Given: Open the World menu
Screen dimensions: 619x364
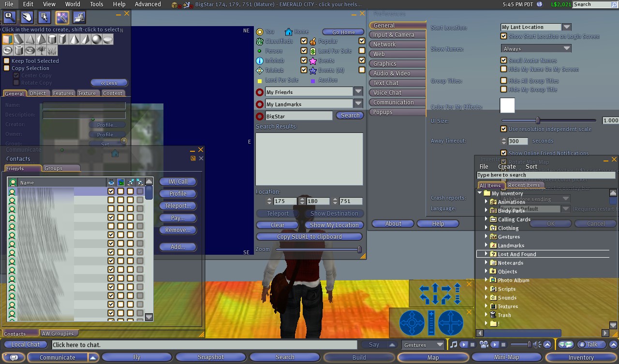Looking at the screenshot, I should click(73, 4).
